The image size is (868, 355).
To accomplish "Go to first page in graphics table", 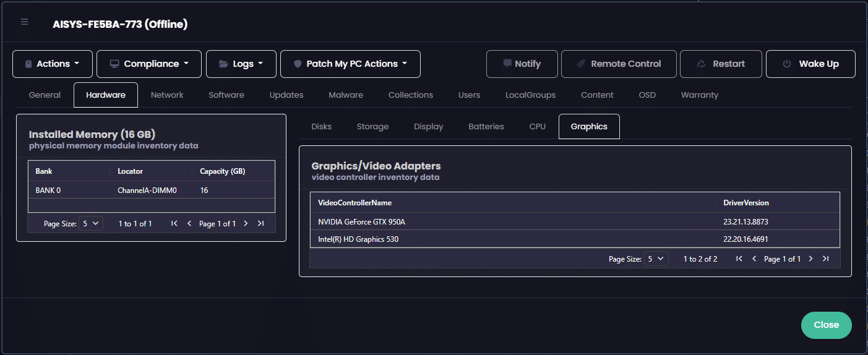I will click(739, 259).
